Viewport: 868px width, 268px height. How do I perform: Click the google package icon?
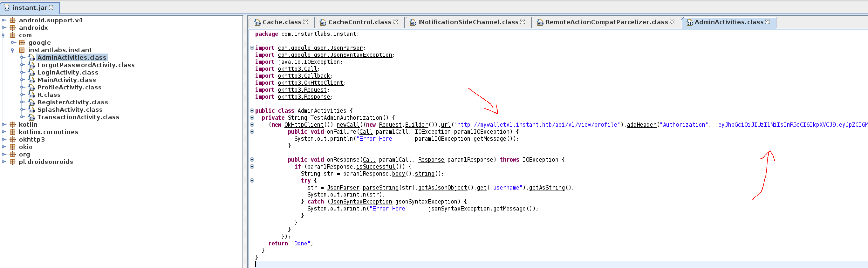click(22, 43)
